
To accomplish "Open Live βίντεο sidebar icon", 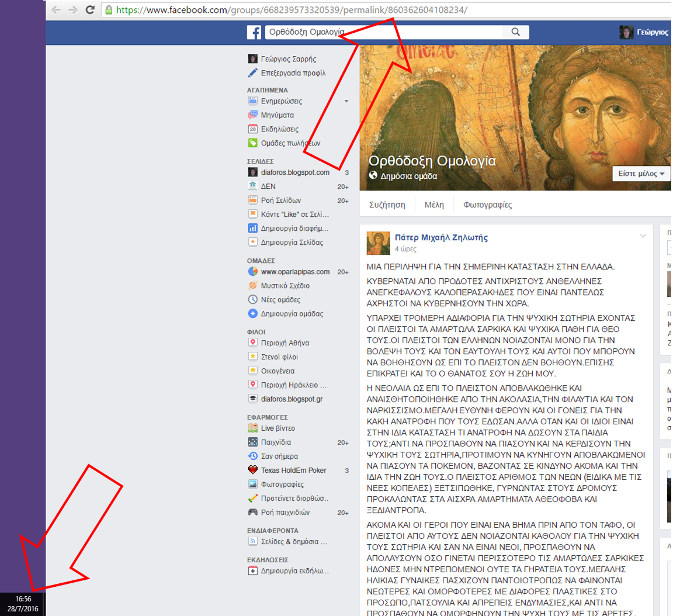I will click(252, 428).
